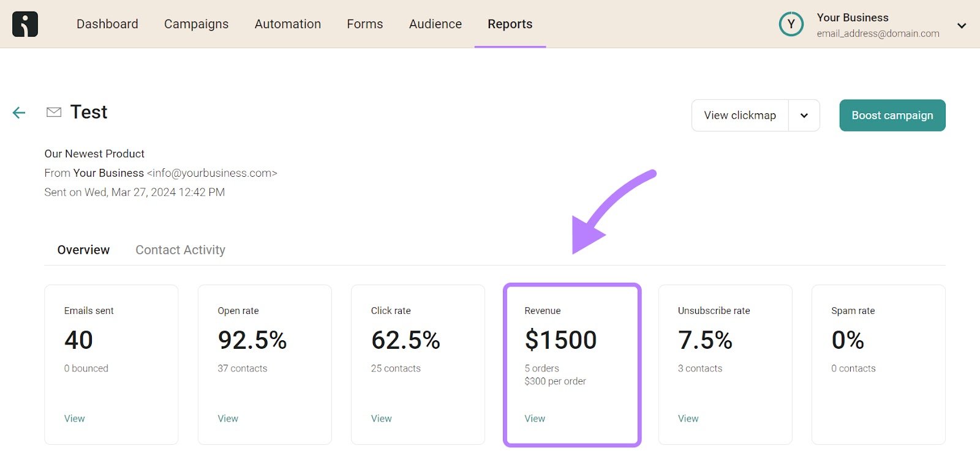
Task: Click the 5 orders text
Action: 541,368
